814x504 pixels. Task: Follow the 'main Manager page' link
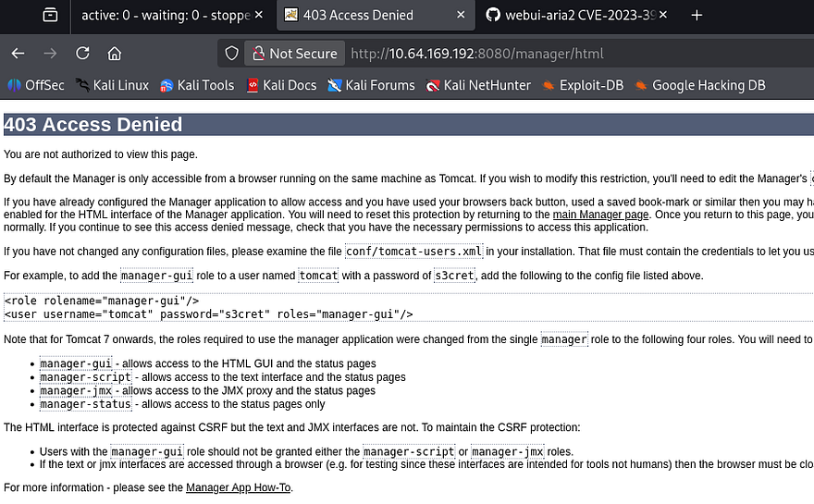coord(600,215)
